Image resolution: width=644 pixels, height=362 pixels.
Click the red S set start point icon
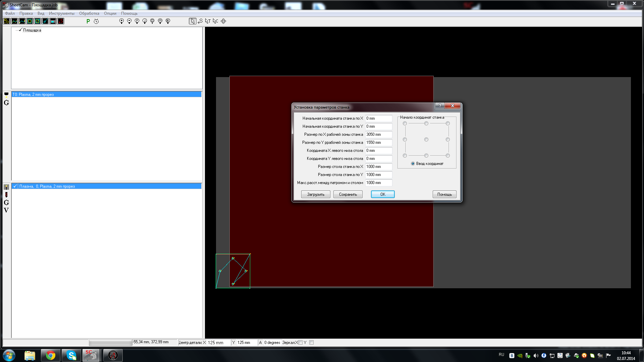coord(61,21)
